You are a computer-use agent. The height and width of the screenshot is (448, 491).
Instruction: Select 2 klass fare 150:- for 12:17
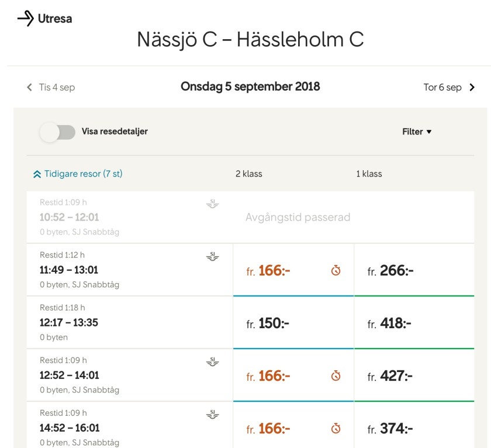[x=293, y=323]
